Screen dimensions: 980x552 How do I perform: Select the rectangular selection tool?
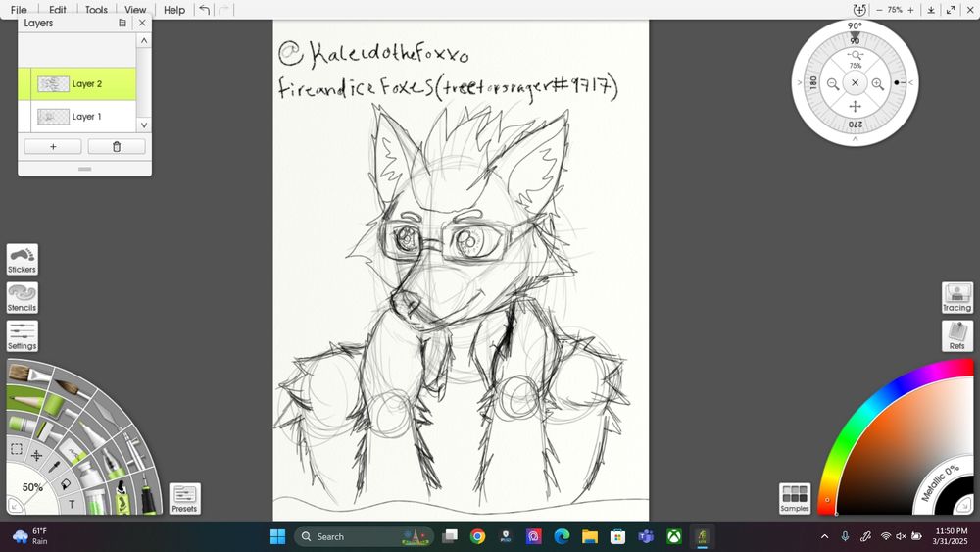pyautogui.click(x=17, y=448)
